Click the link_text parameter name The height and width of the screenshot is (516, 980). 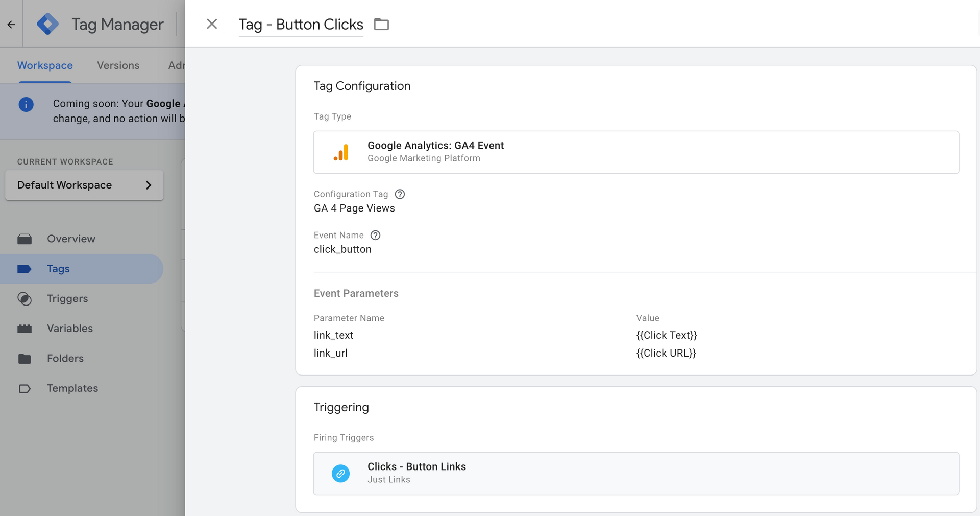pyautogui.click(x=333, y=335)
